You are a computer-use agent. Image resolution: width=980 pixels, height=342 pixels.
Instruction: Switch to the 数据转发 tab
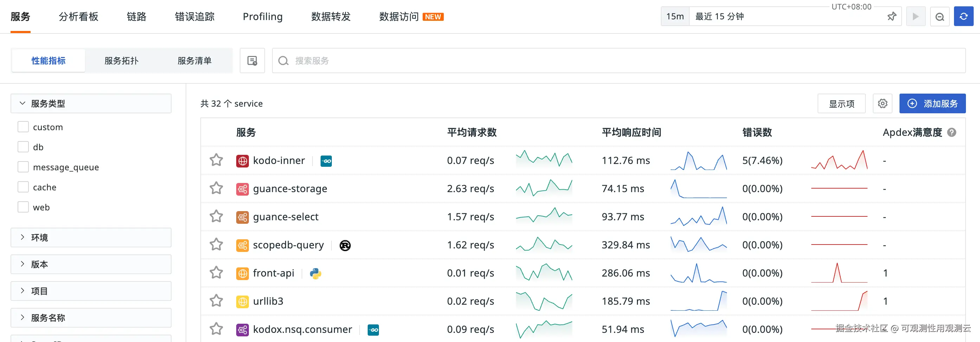[x=331, y=17]
